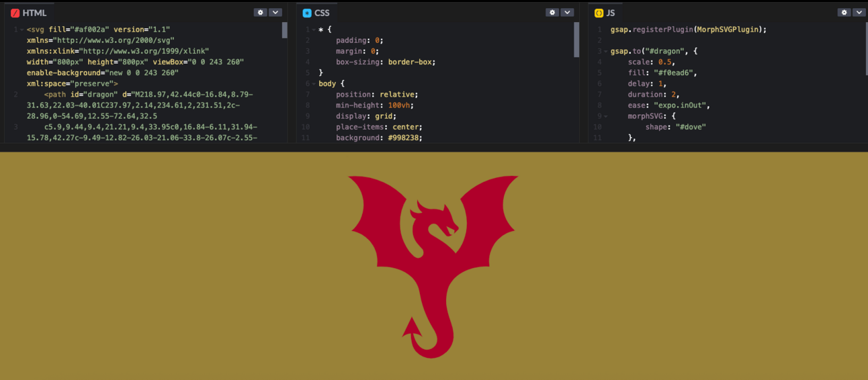Open JS editor settings gear
The height and width of the screenshot is (380, 868).
[844, 12]
